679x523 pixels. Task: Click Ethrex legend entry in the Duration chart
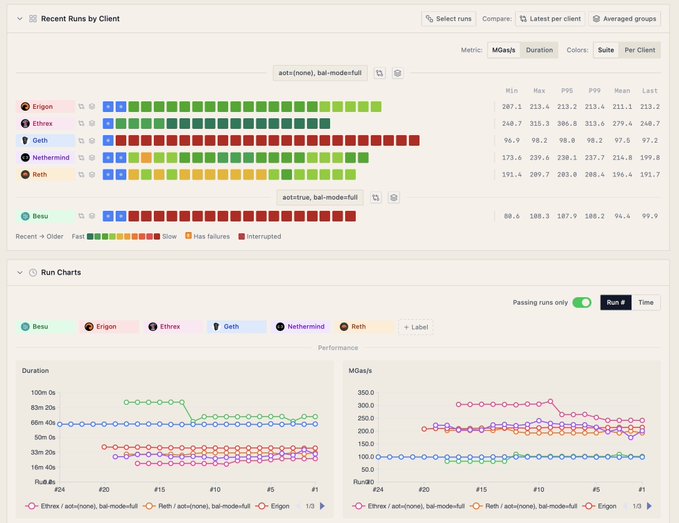pos(82,506)
